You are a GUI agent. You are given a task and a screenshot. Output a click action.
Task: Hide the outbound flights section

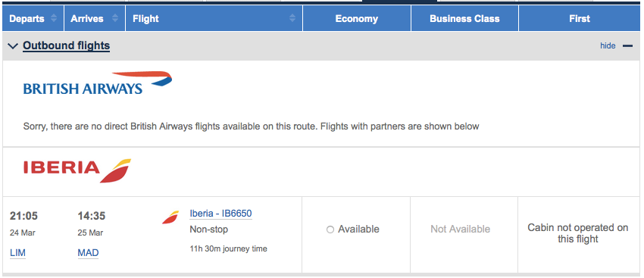[608, 45]
